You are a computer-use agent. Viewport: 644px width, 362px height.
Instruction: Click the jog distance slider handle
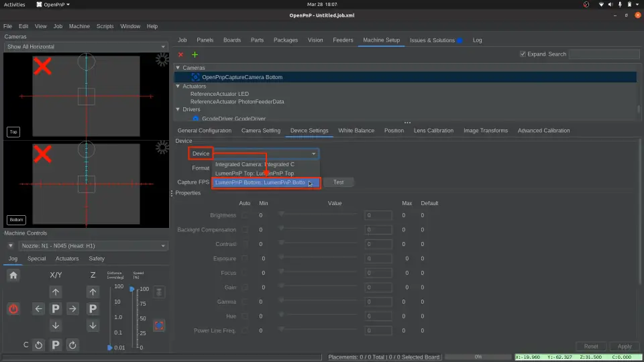(x=110, y=348)
